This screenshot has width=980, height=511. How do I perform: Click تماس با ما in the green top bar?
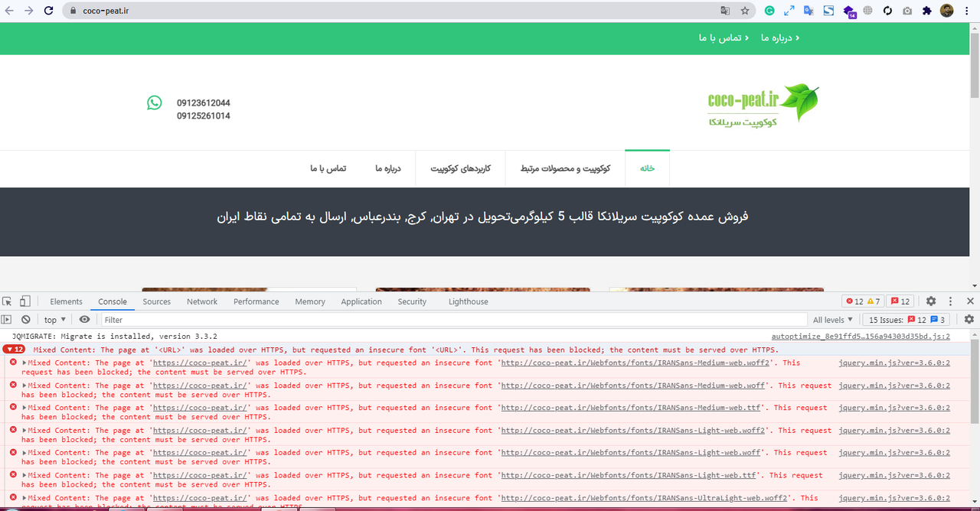click(720, 38)
